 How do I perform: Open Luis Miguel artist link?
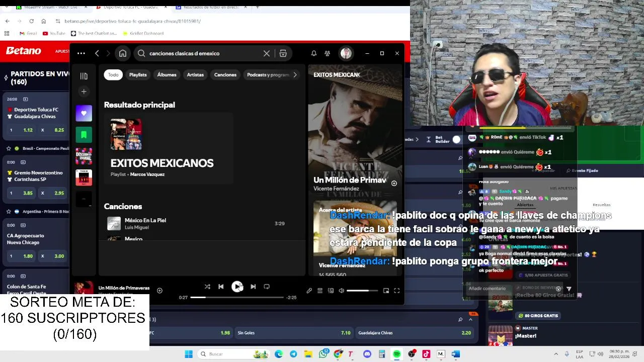[x=137, y=227]
